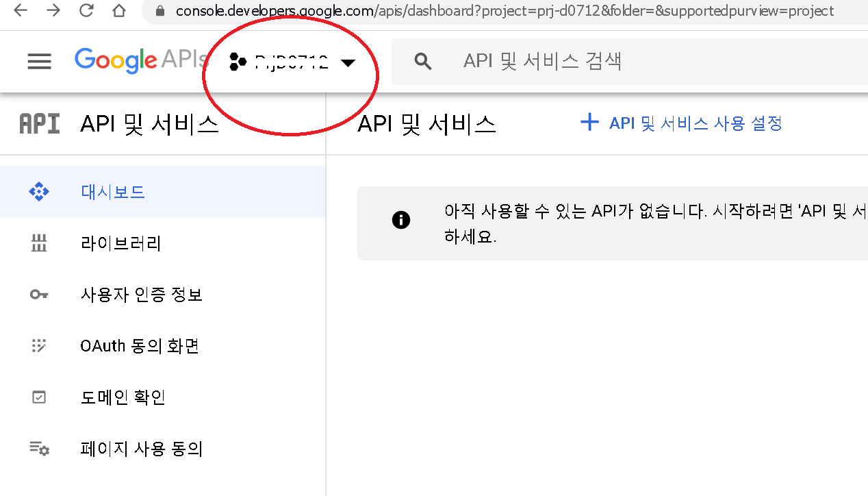
Task: Click the address bar lock icon
Action: [x=161, y=11]
